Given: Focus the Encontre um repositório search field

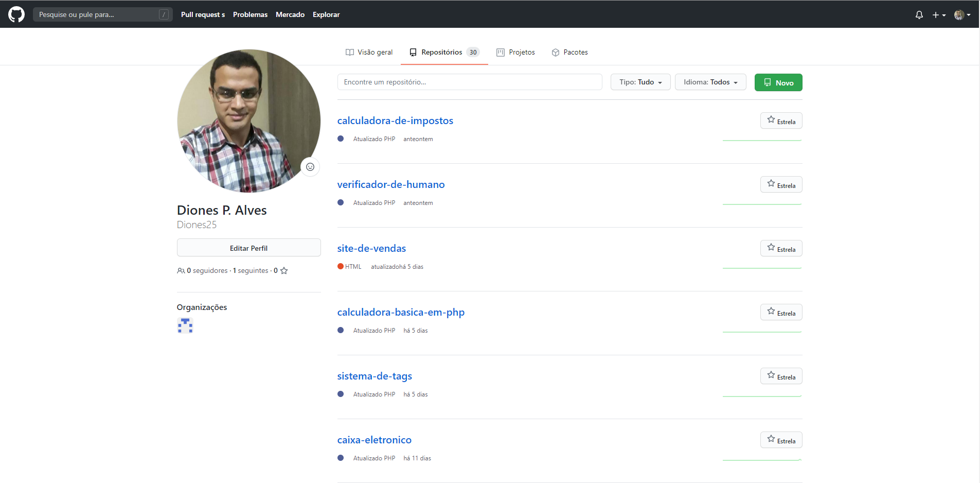Looking at the screenshot, I should (x=469, y=82).
